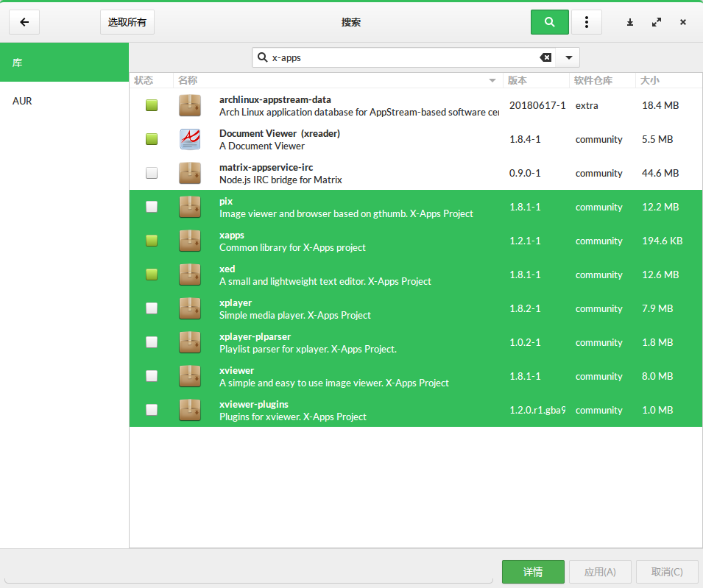Check the matrix-appservice-irc checkbox

(152, 173)
